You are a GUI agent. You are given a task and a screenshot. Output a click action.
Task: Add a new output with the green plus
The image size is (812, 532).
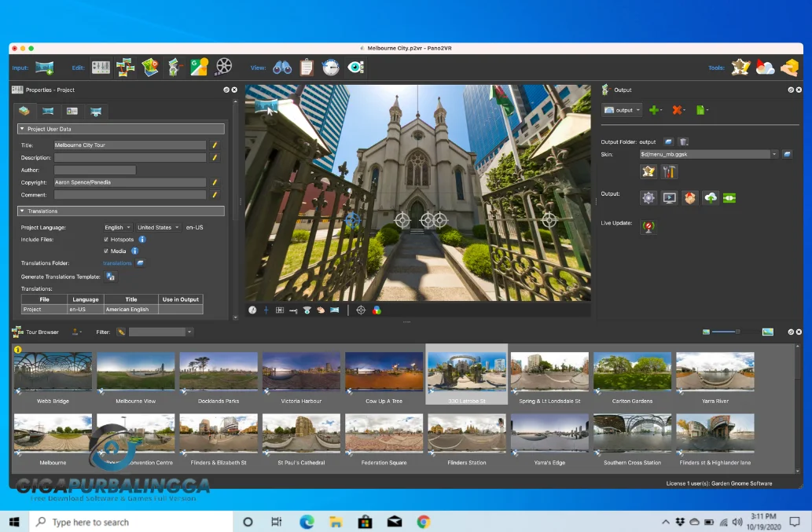point(656,110)
